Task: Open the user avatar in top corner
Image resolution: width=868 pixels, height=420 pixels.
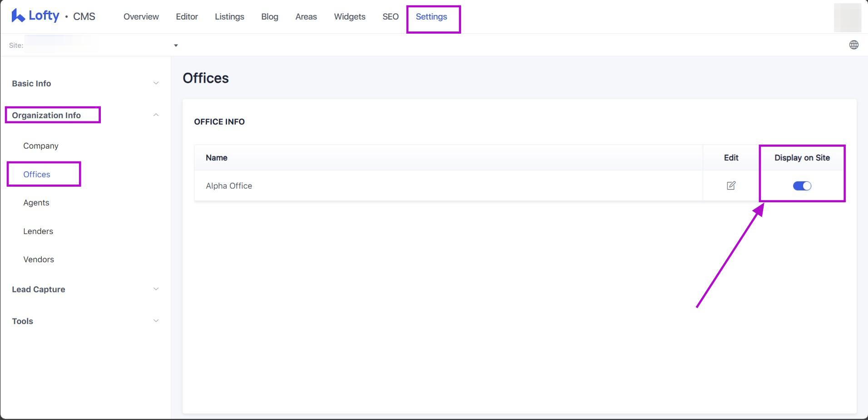Action: coord(847,17)
